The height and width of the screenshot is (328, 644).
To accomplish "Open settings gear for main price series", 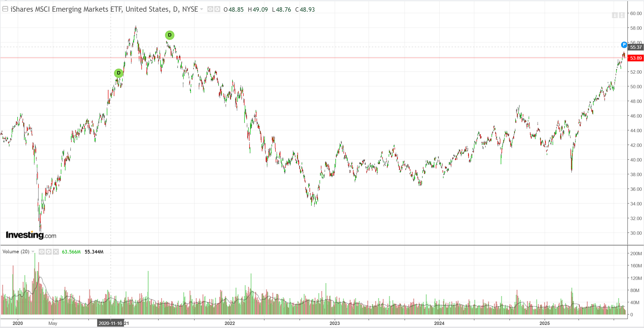I will 217,9.
